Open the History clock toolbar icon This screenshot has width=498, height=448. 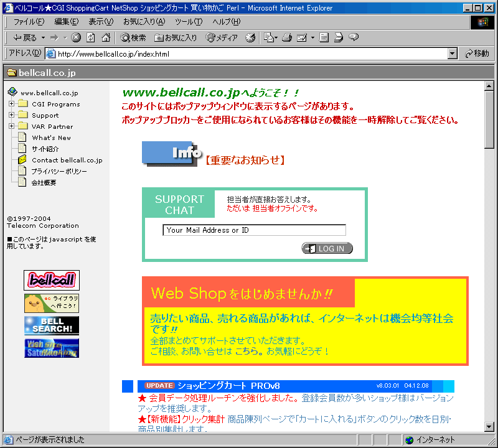[x=250, y=38]
